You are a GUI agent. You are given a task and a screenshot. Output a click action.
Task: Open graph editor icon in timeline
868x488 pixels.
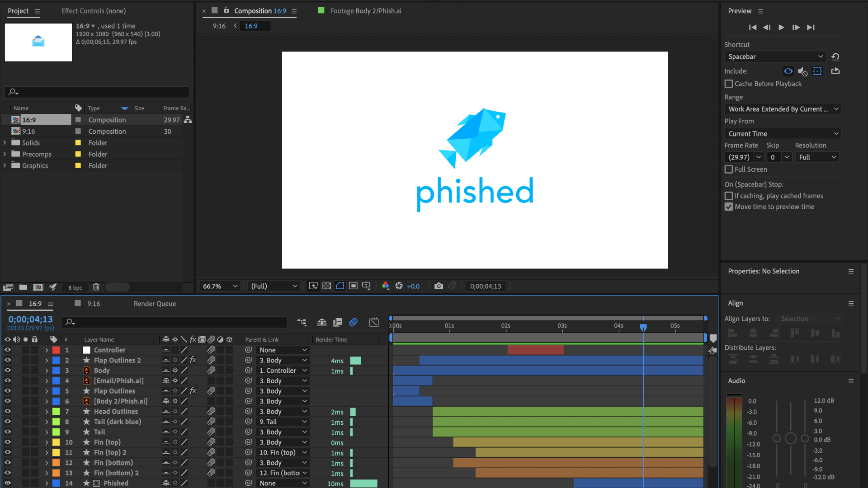[x=374, y=322]
